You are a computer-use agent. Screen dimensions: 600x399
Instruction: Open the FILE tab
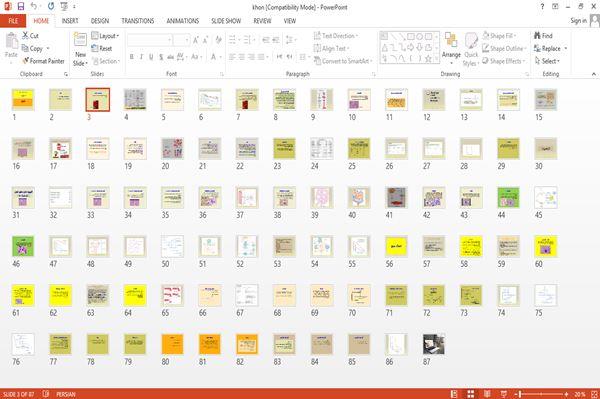pos(13,21)
